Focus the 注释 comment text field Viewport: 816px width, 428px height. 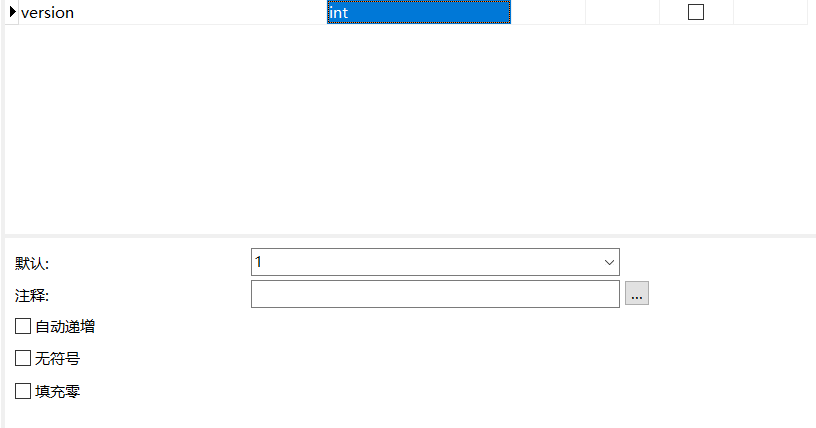(435, 294)
